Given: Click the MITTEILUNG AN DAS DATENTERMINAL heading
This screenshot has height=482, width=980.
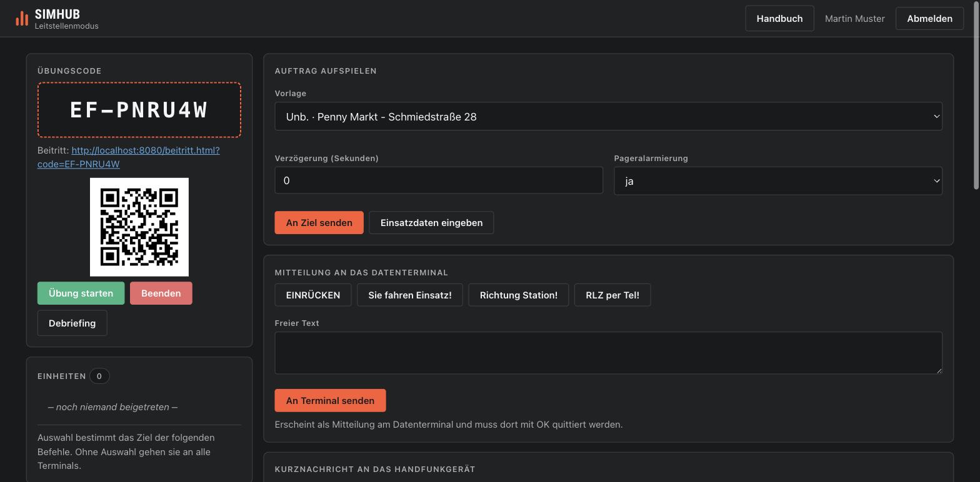Looking at the screenshot, I should [361, 273].
